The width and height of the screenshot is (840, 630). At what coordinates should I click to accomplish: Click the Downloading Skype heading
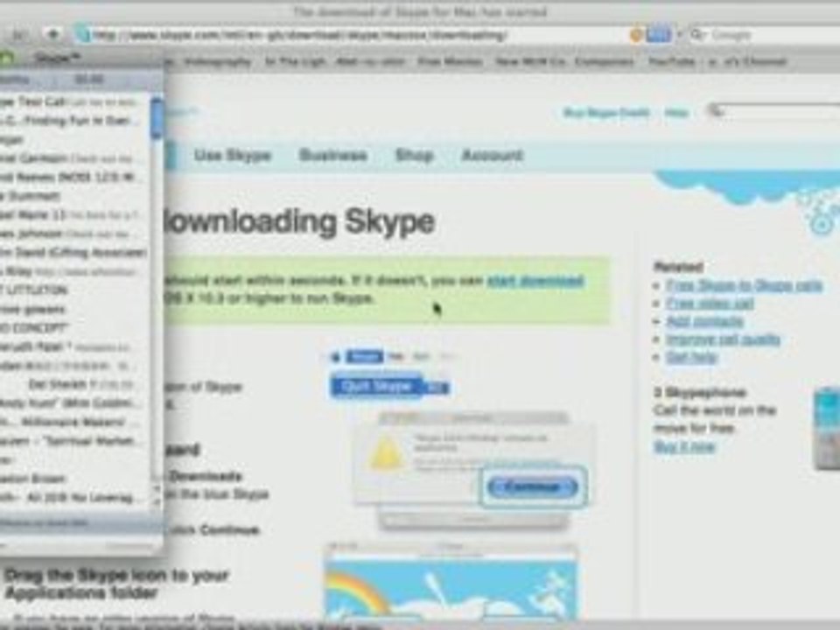pos(297,221)
